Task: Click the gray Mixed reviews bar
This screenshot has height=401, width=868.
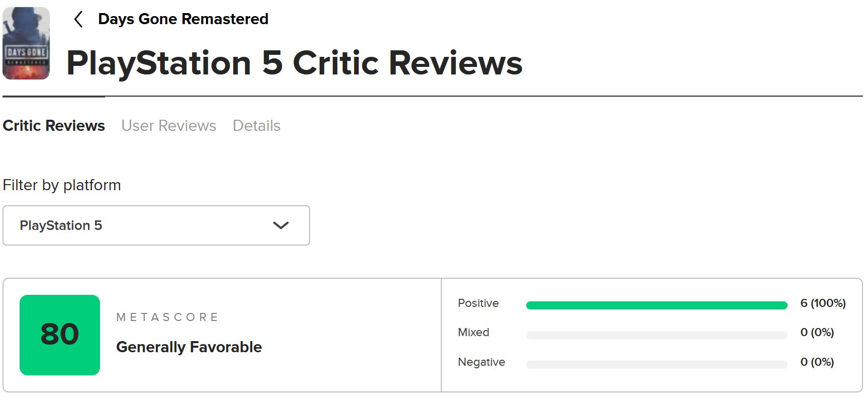Action: pos(656,335)
